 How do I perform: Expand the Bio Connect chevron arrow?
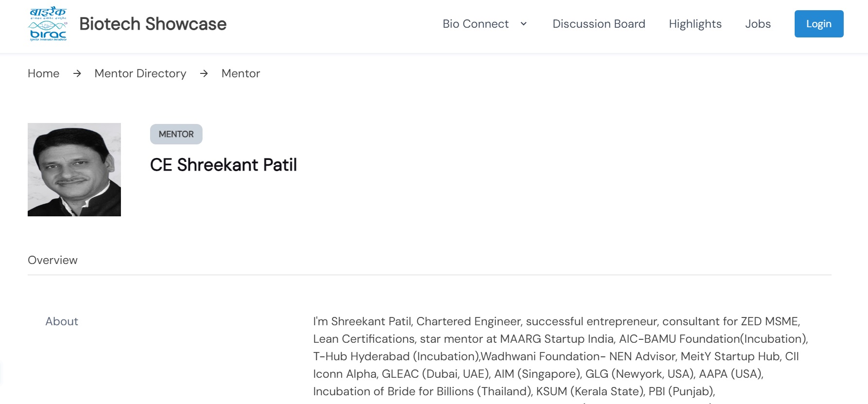(x=524, y=24)
